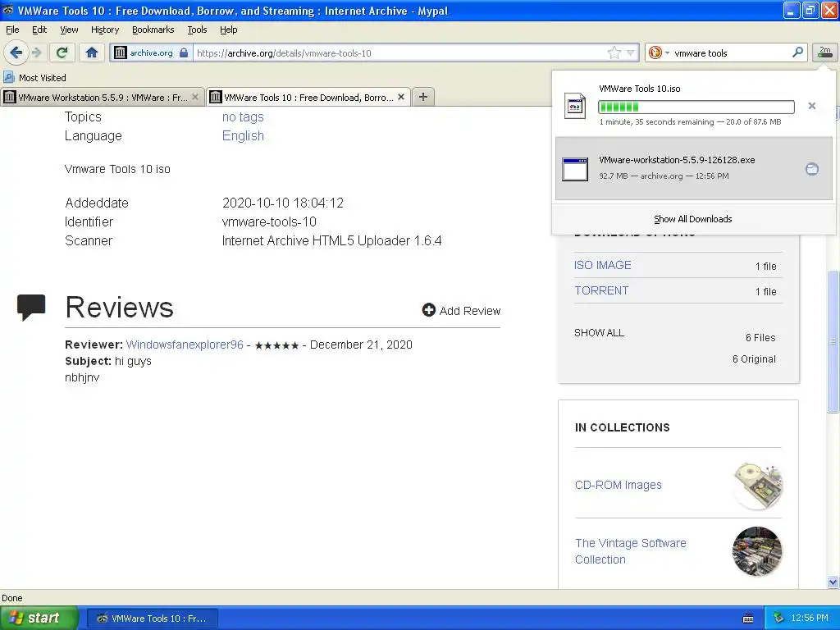
Task: Click the identifier value vmware-tools-10
Action: (269, 221)
